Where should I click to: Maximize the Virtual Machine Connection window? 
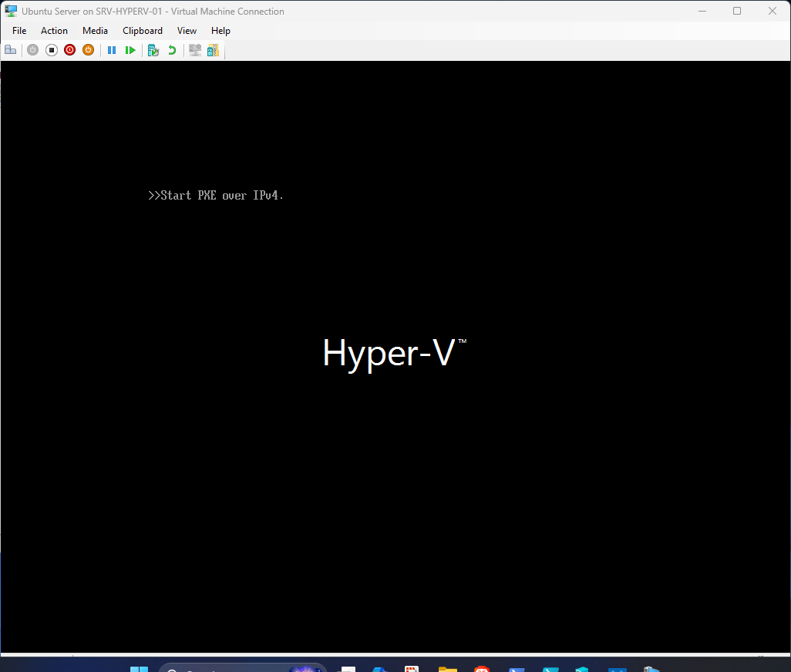737,11
